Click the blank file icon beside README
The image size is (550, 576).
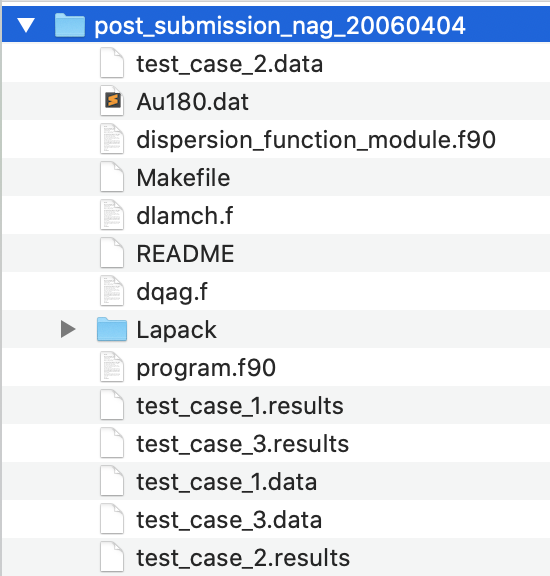[112, 253]
